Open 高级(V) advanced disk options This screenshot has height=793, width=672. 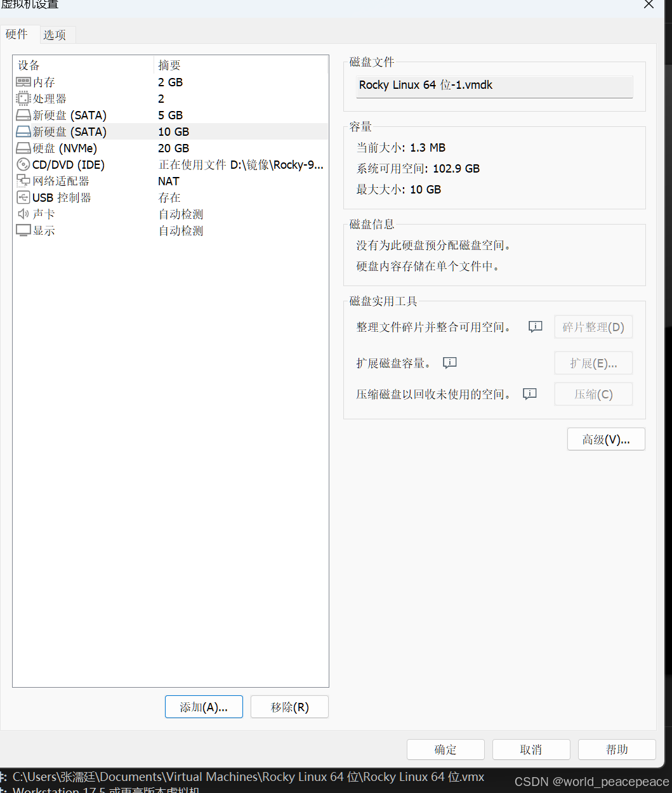tap(605, 438)
